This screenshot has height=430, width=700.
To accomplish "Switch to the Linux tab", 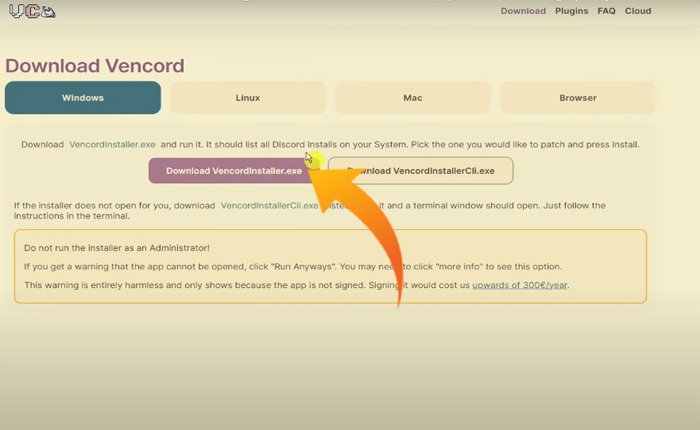I will 248,98.
